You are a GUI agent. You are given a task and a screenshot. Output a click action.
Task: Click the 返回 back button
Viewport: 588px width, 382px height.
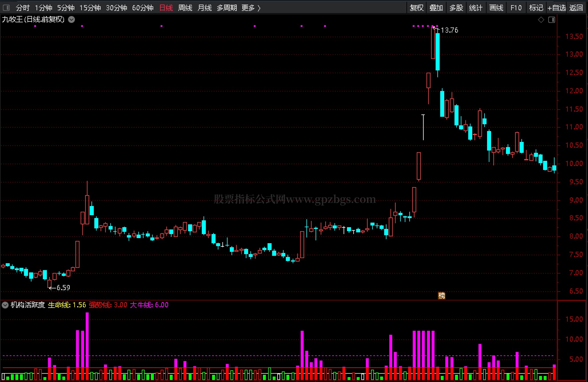(x=576, y=8)
